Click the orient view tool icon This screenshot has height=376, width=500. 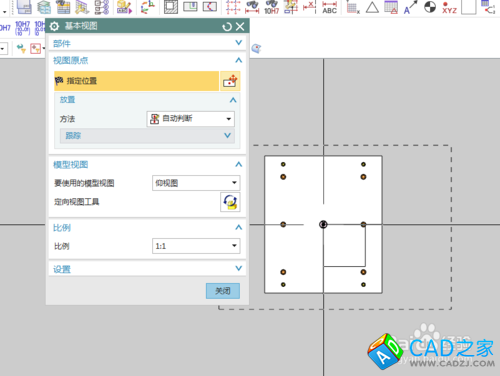pos(230,202)
